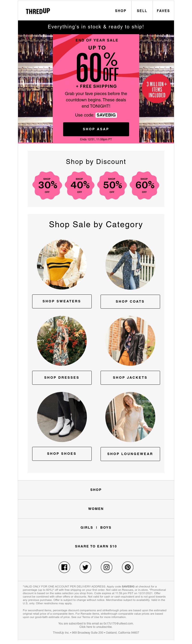Viewport: 192px width, 644px height.
Task: Select the Shop 40% off badge
Action: click(x=79, y=186)
